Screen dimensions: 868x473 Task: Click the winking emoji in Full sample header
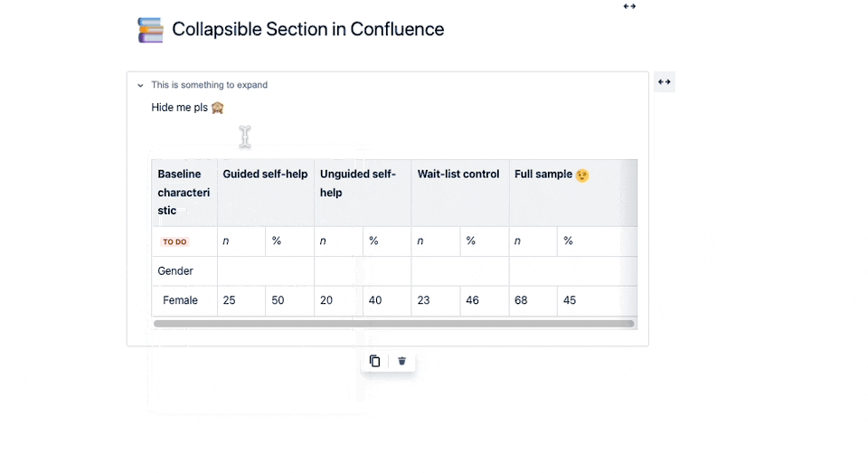(x=582, y=175)
